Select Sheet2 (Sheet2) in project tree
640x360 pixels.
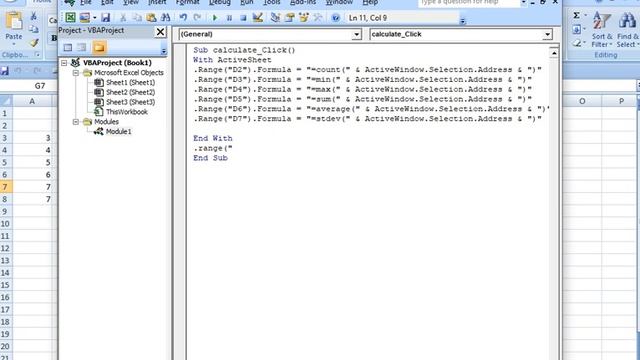click(130, 92)
